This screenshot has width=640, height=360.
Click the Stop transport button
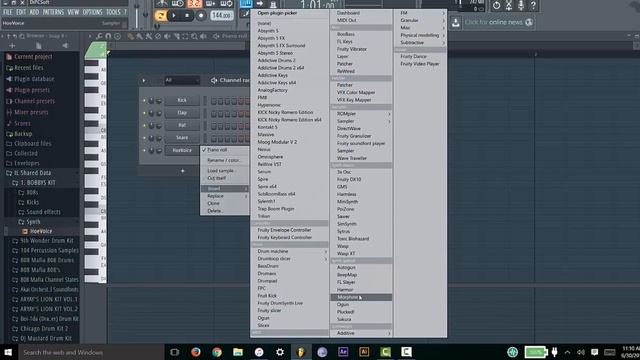[187, 16]
